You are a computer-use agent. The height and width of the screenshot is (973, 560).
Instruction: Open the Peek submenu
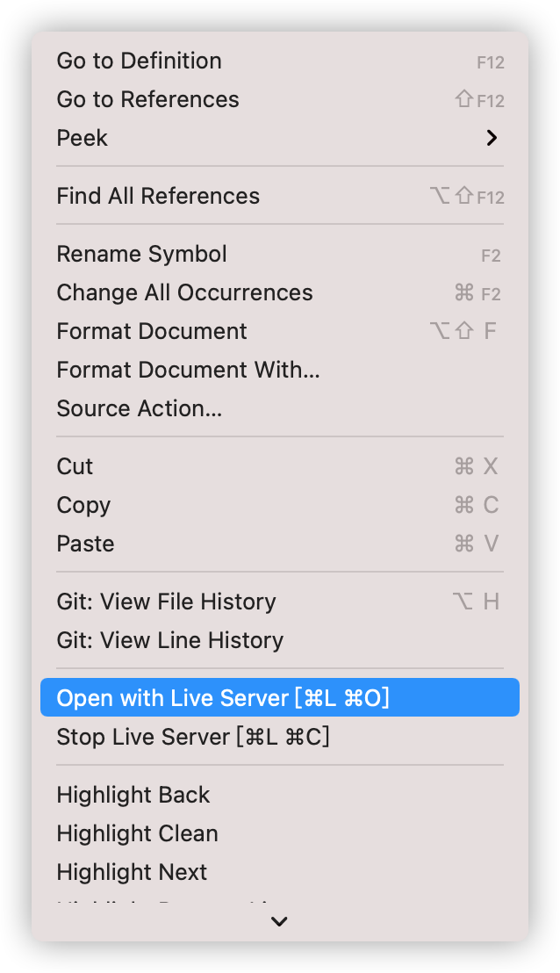pos(280,138)
